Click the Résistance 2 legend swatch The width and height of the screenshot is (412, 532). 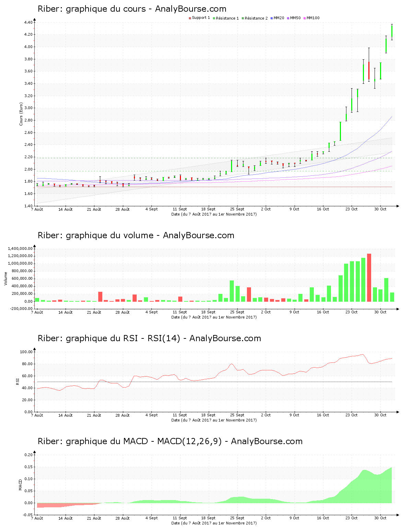click(243, 18)
